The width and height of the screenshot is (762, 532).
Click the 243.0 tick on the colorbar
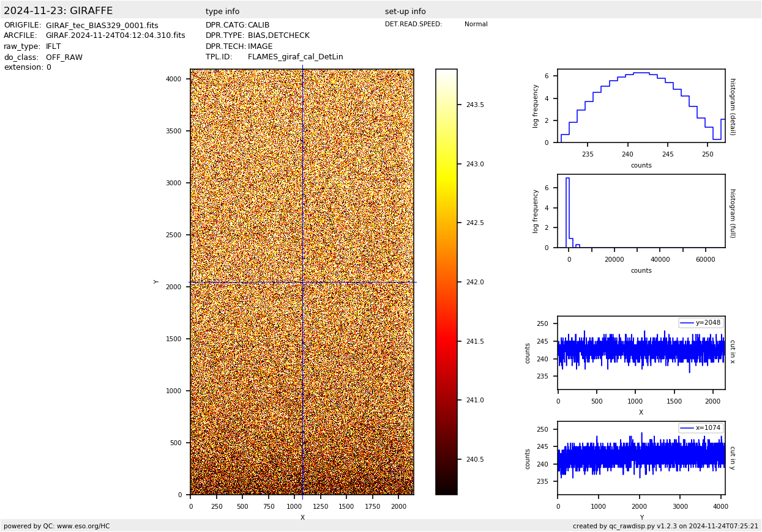tap(475, 164)
